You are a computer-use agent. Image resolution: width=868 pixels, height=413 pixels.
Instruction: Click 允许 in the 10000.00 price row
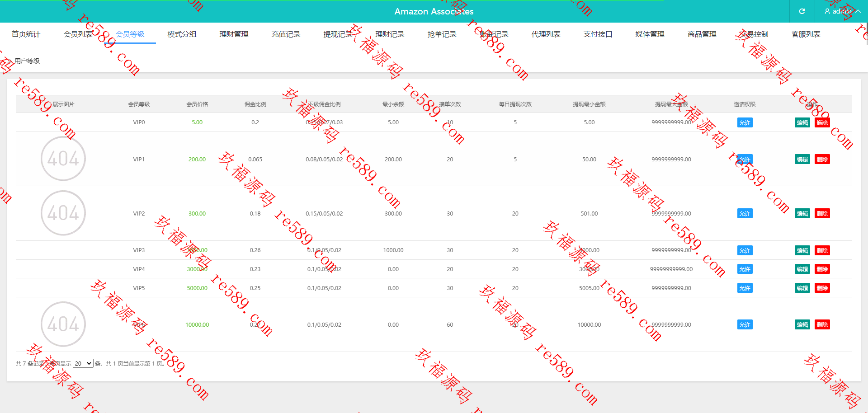pyautogui.click(x=745, y=324)
